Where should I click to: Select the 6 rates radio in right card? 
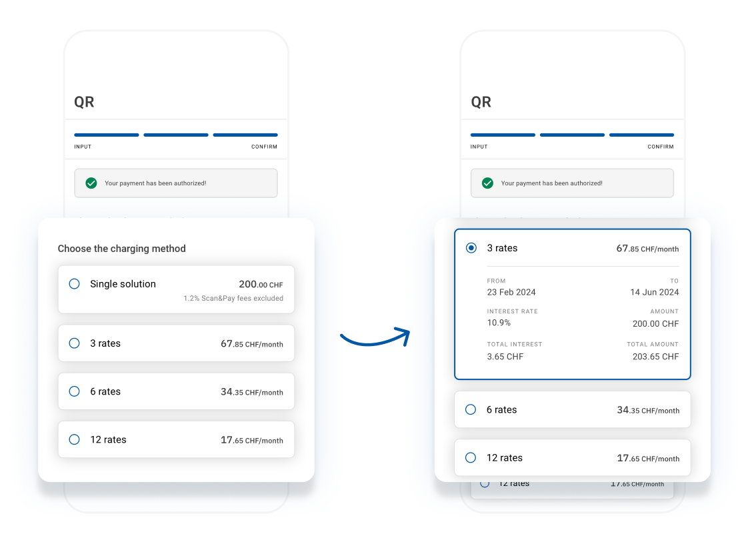[471, 409]
